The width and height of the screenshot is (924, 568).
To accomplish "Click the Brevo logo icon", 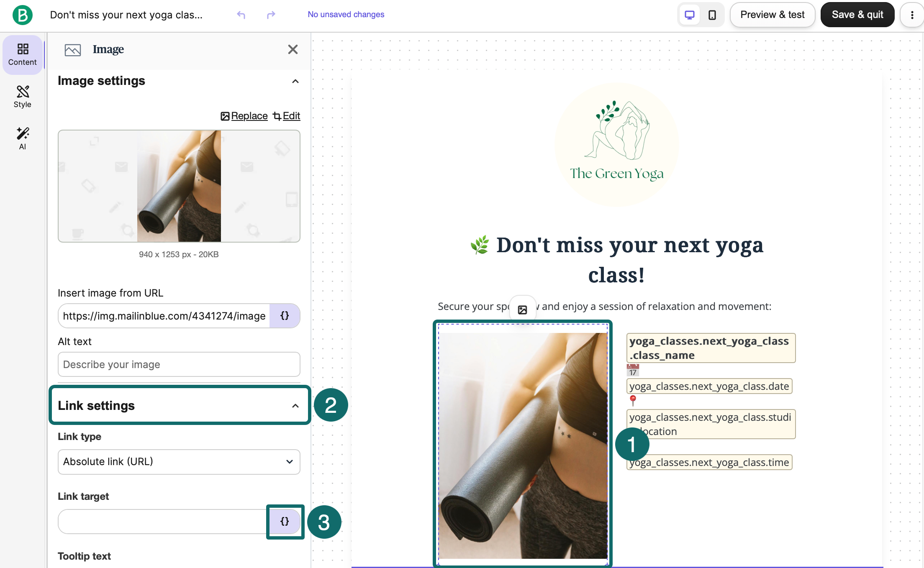I will (23, 15).
